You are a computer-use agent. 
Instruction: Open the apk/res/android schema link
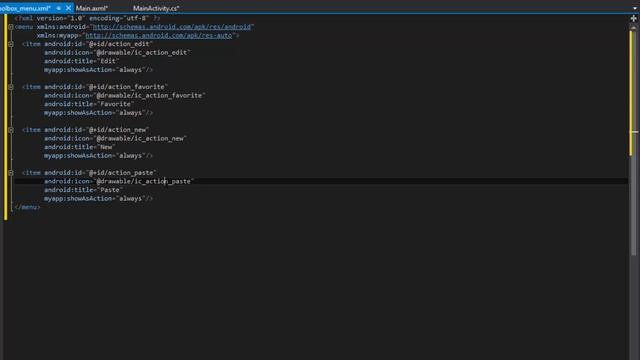tap(172, 27)
